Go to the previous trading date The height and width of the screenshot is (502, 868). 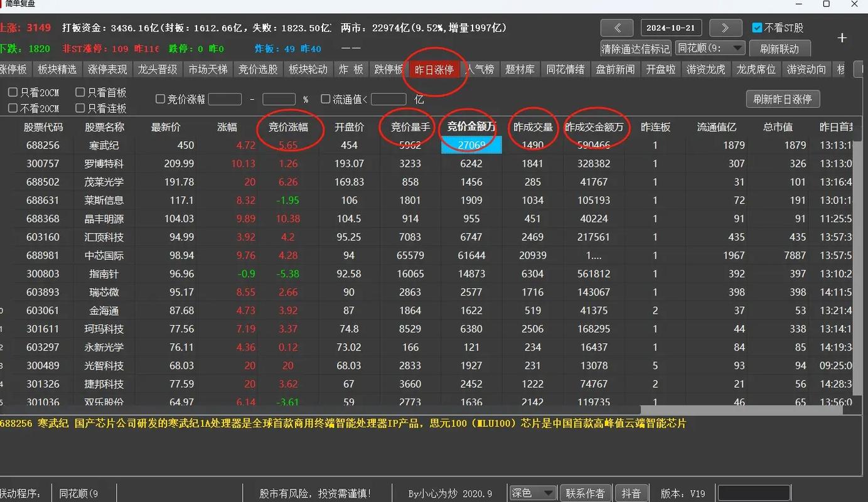[x=616, y=28]
